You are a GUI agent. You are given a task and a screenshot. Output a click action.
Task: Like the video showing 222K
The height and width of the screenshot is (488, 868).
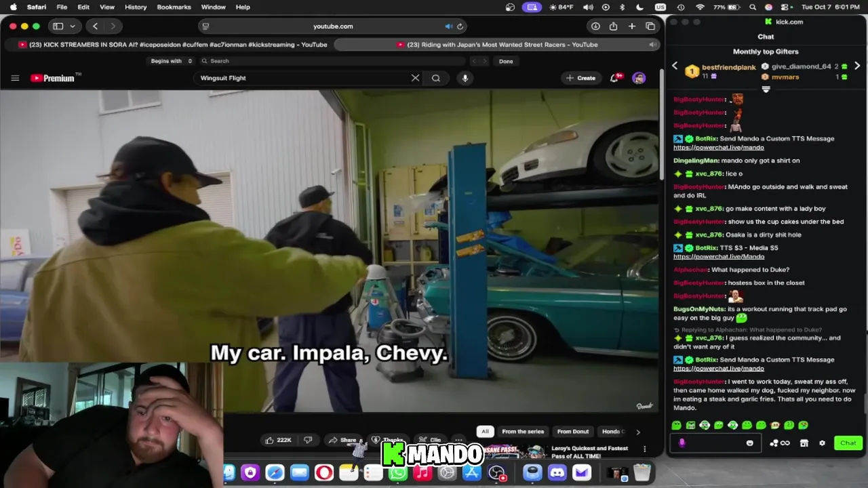278,440
